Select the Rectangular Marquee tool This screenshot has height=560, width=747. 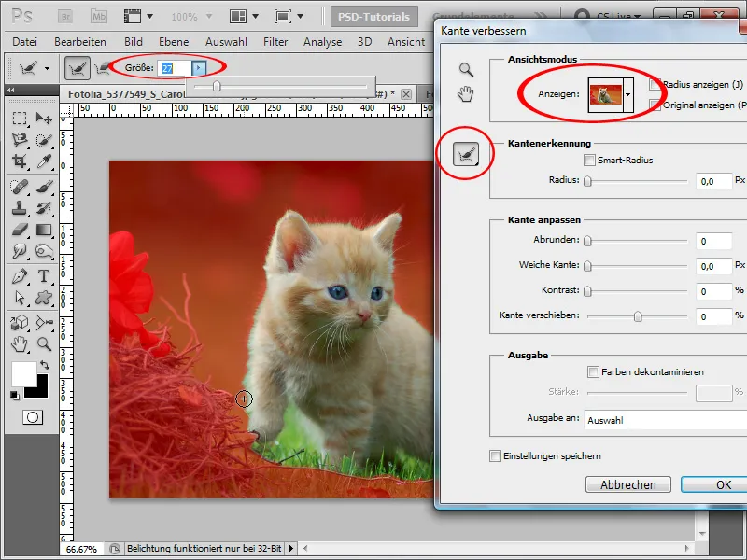[19, 118]
